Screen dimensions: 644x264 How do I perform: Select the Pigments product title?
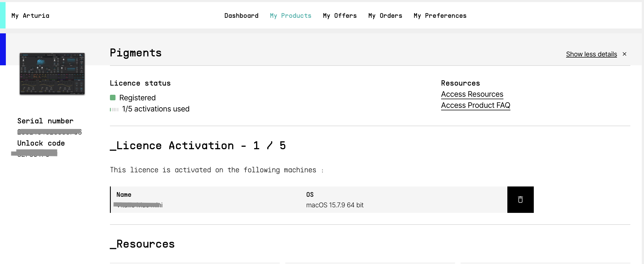click(136, 53)
